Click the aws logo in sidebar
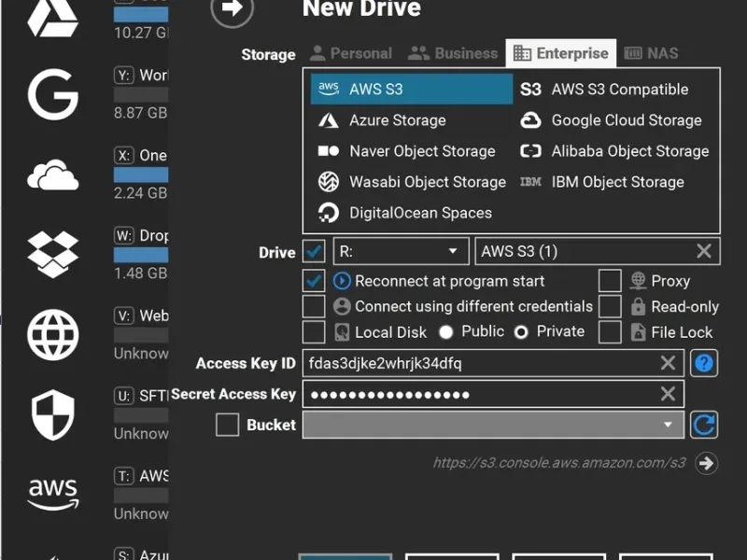The width and height of the screenshot is (747, 560). 52,495
